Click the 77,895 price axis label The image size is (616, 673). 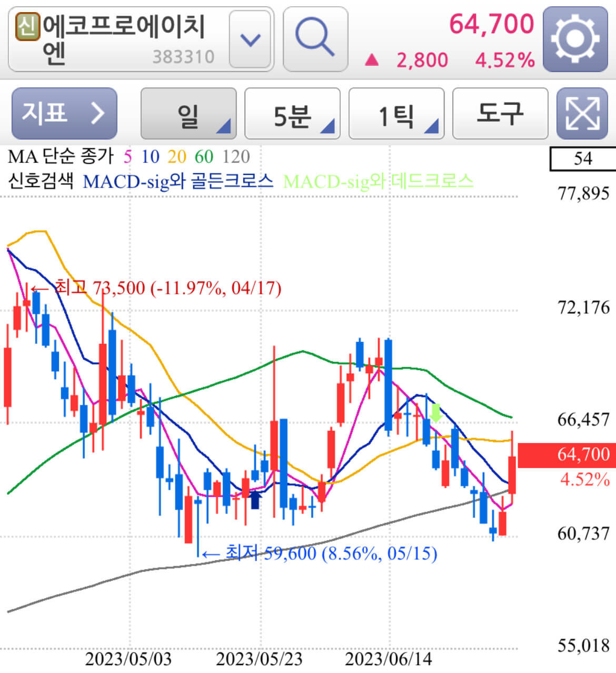[583, 194]
